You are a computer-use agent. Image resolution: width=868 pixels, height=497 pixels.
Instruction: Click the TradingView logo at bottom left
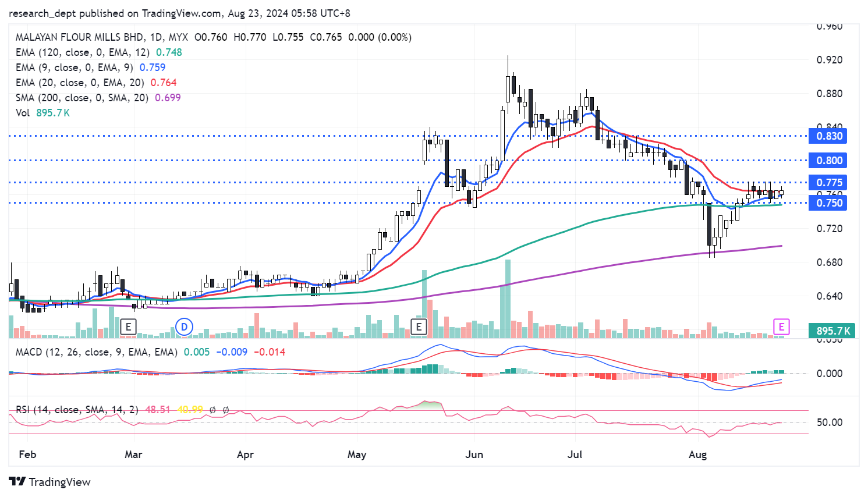[50, 482]
